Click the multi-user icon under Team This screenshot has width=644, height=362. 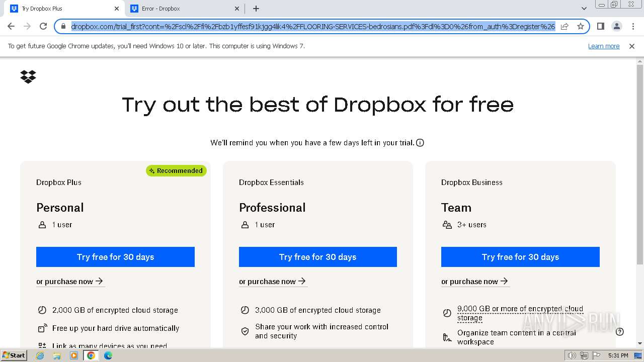(x=447, y=225)
